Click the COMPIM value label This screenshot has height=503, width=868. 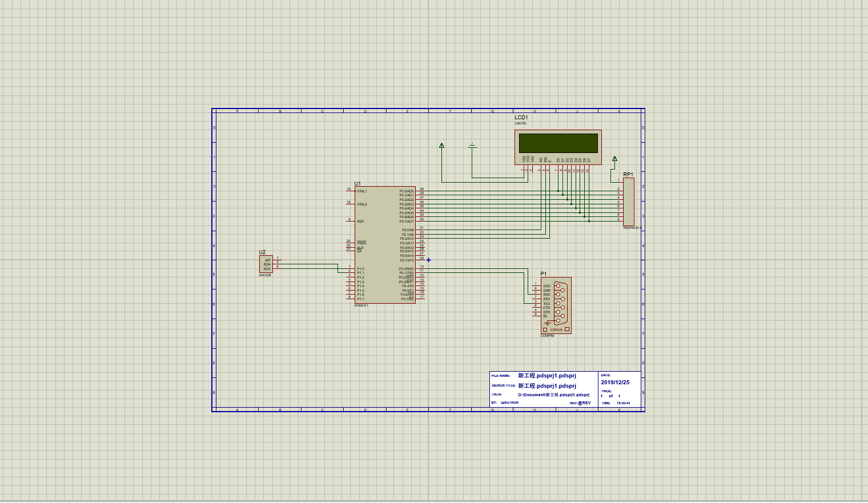[547, 336]
